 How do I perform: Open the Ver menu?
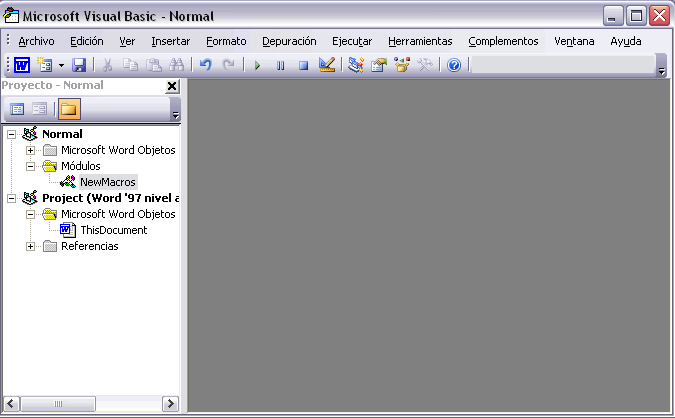[x=127, y=41]
